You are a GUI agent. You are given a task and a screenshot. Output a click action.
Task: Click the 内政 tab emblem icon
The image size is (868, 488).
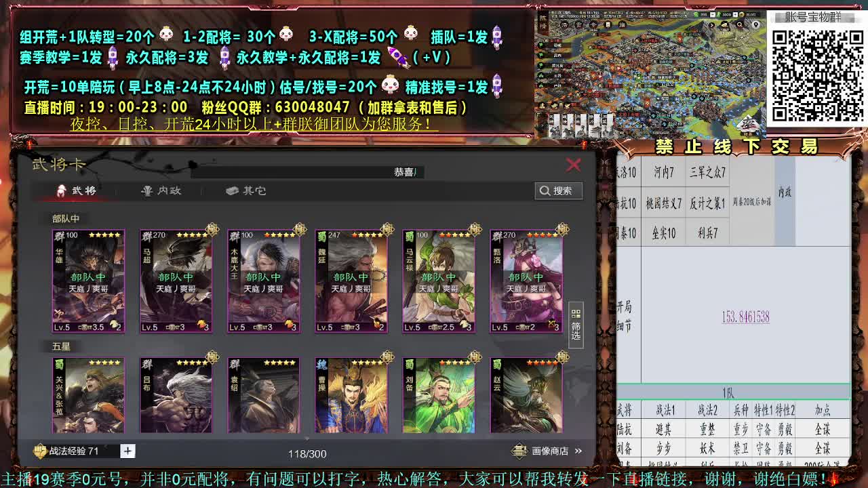(146, 190)
